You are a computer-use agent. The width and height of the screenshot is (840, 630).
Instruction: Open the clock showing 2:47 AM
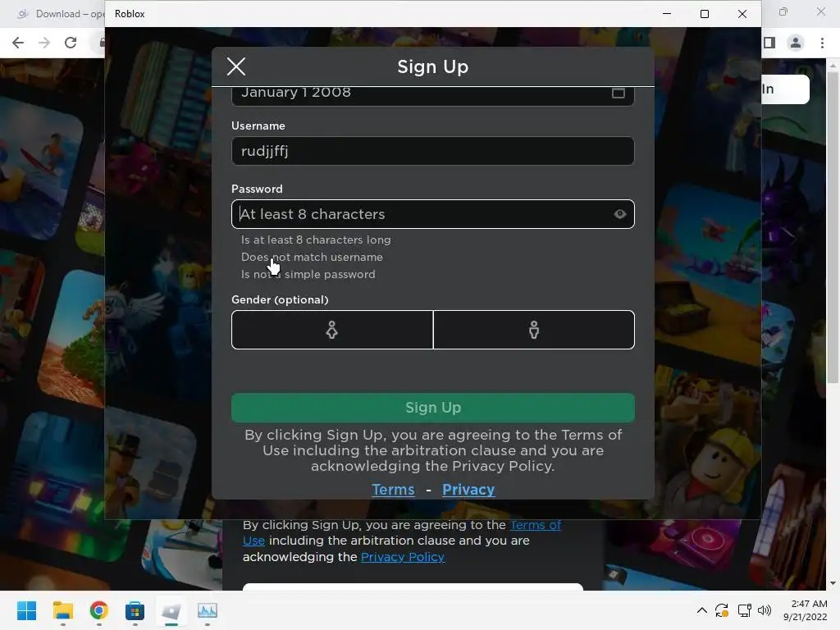806,610
